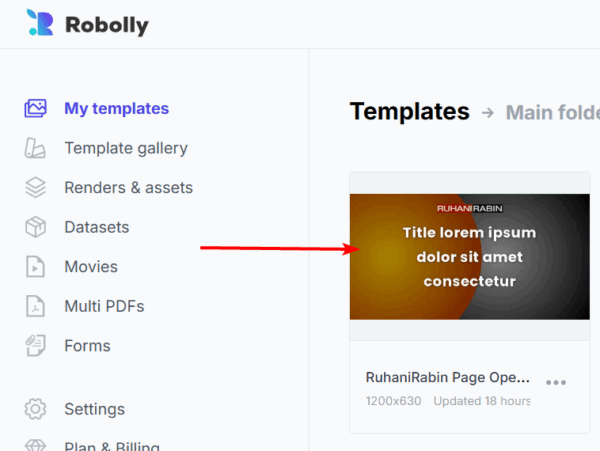Click the Movies play-file icon
Viewport: 600px width, 451px height.
coord(36,267)
